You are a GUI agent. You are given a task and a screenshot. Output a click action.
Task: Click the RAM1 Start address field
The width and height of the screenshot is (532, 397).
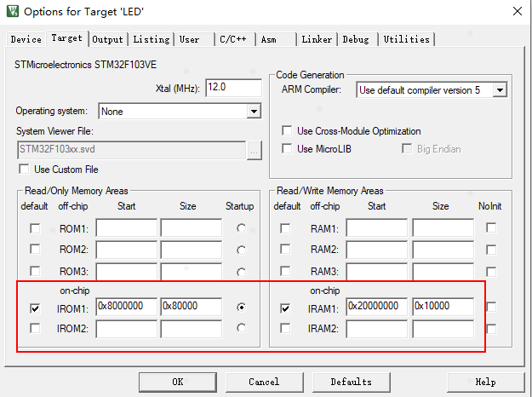pos(376,227)
